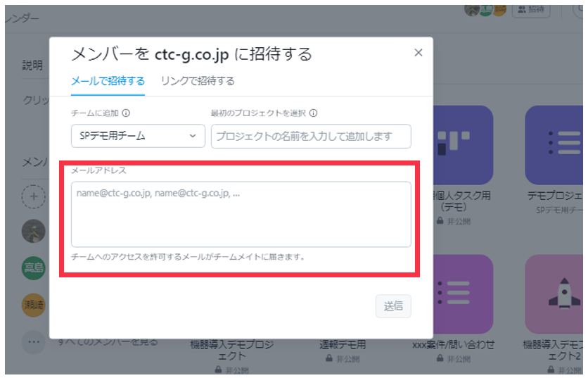This screenshot has width=588, height=378.
Task: Open the xxx案件/問い合わせ purple list icon
Action: click(x=463, y=294)
